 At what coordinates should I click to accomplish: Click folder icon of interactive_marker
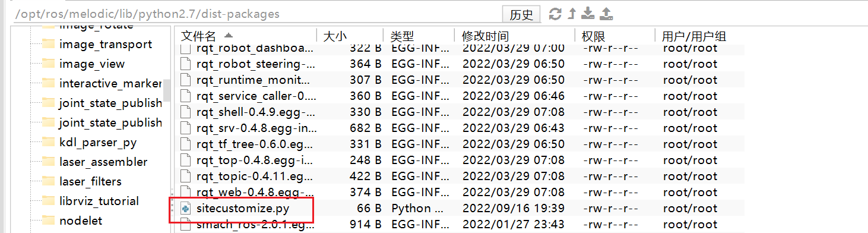coord(48,83)
